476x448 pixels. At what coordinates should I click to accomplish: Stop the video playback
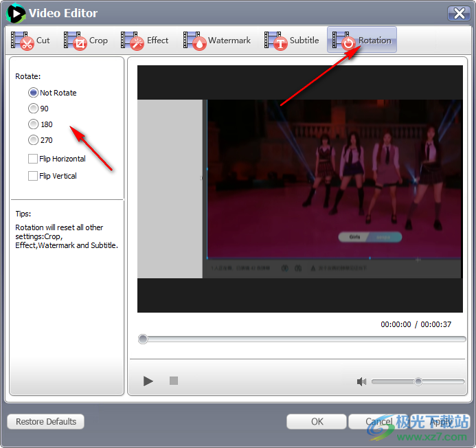click(x=174, y=381)
